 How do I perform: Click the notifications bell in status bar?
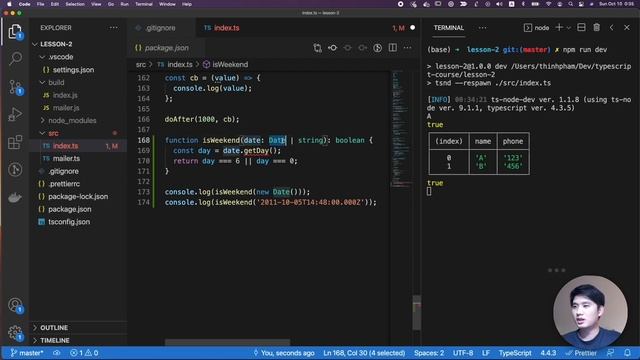627,353
